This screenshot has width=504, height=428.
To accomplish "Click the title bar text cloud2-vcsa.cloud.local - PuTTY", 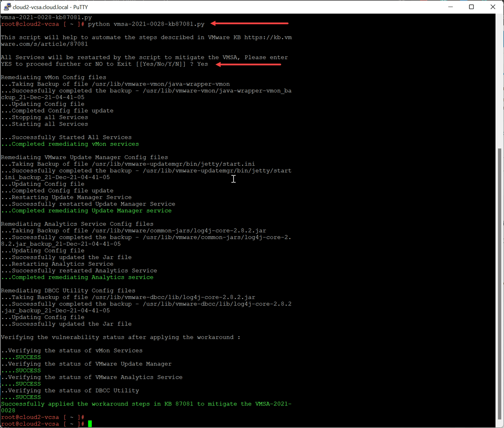I will pyautogui.click(x=51, y=7).
